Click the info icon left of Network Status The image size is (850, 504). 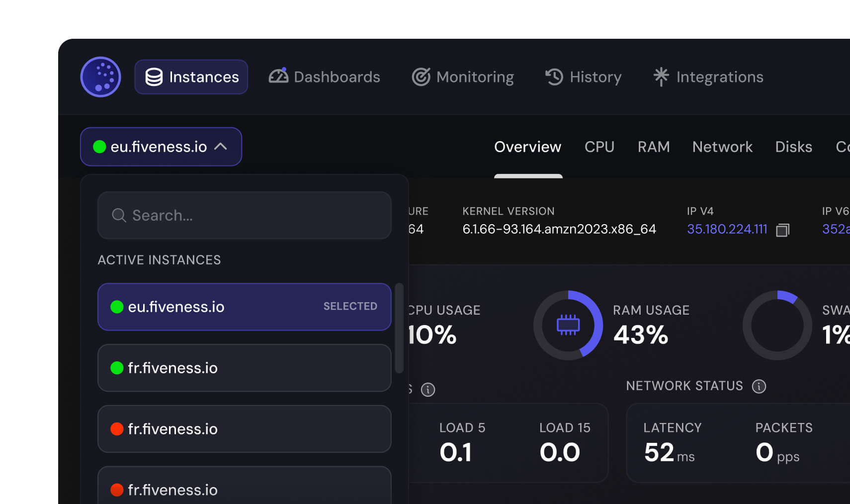tap(428, 390)
